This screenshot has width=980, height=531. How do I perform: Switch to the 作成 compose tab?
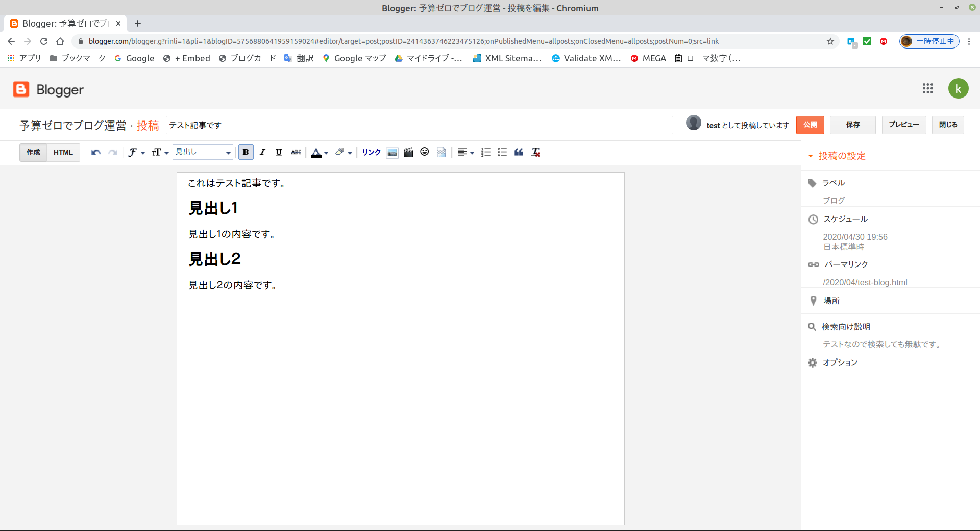[x=33, y=152]
